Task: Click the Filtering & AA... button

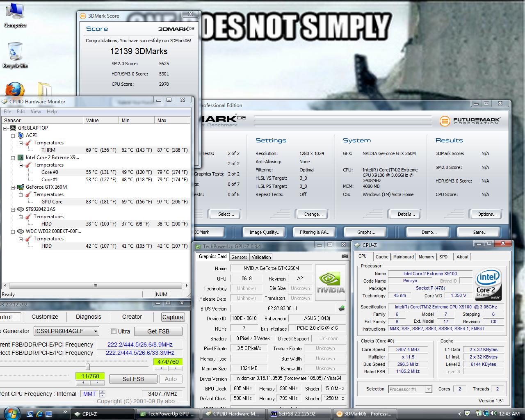Action: click(x=315, y=232)
